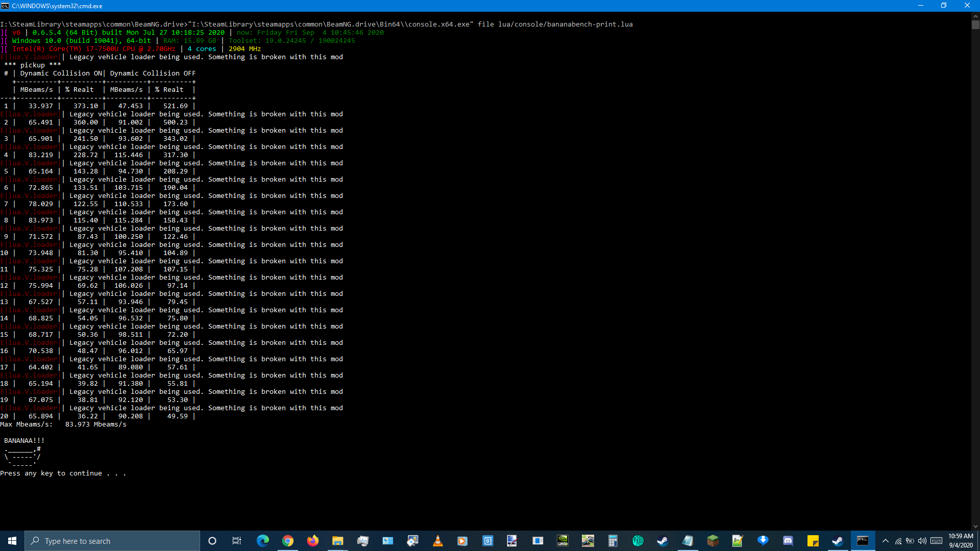Viewport: 980px width, 551px height.
Task: Open Firefox from the taskbar
Action: pyautogui.click(x=312, y=541)
